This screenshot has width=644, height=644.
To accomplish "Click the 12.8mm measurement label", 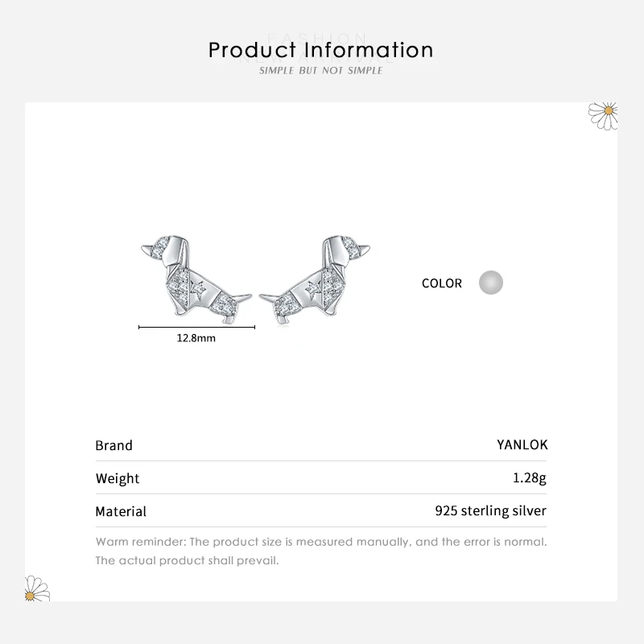I will 196,339.
